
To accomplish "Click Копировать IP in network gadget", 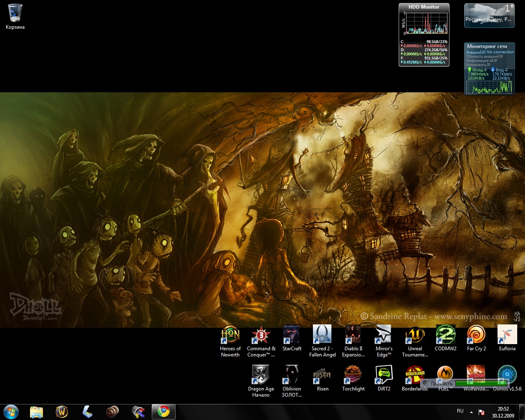I will coord(478,65).
